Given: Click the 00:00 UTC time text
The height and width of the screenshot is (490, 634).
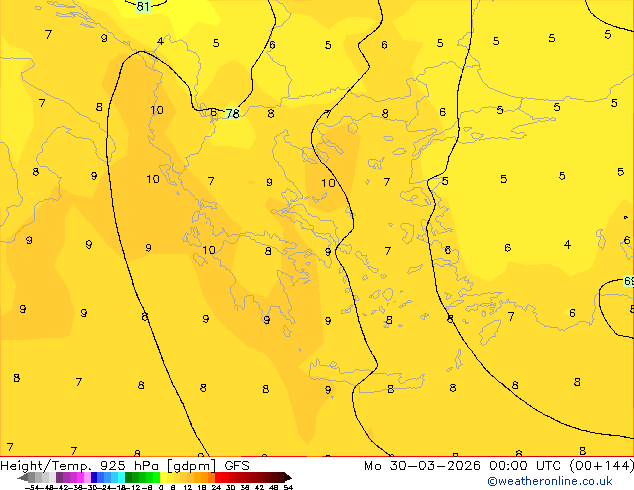Looking at the screenshot, I should click(525, 465).
